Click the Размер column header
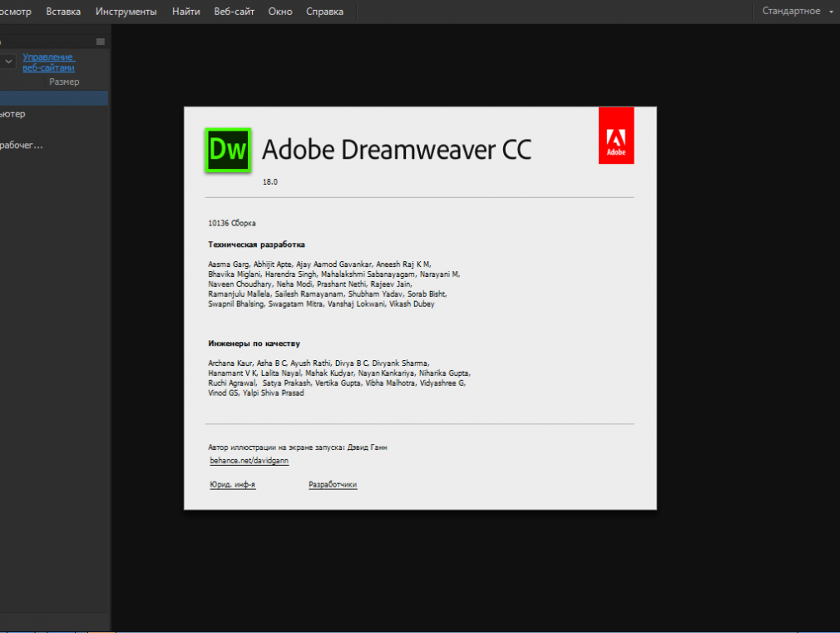The width and height of the screenshot is (840, 633). (x=64, y=82)
